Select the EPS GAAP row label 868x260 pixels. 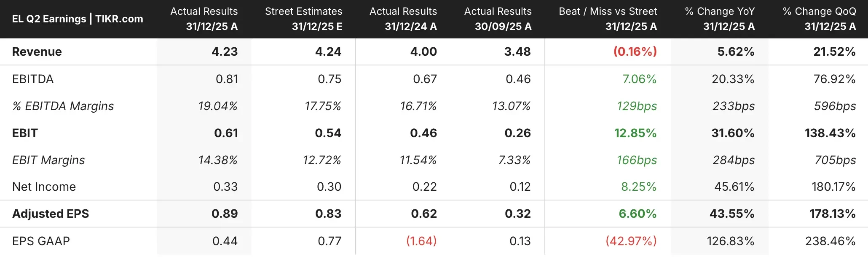pyautogui.click(x=41, y=241)
